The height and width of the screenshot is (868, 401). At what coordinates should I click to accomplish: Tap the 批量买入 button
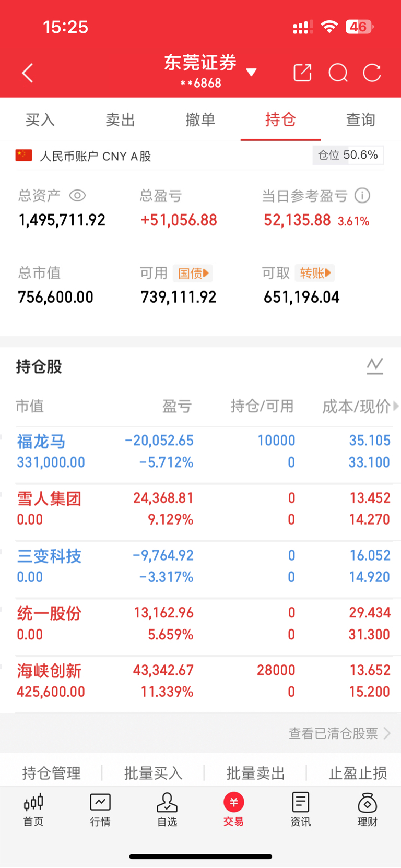[153, 773]
